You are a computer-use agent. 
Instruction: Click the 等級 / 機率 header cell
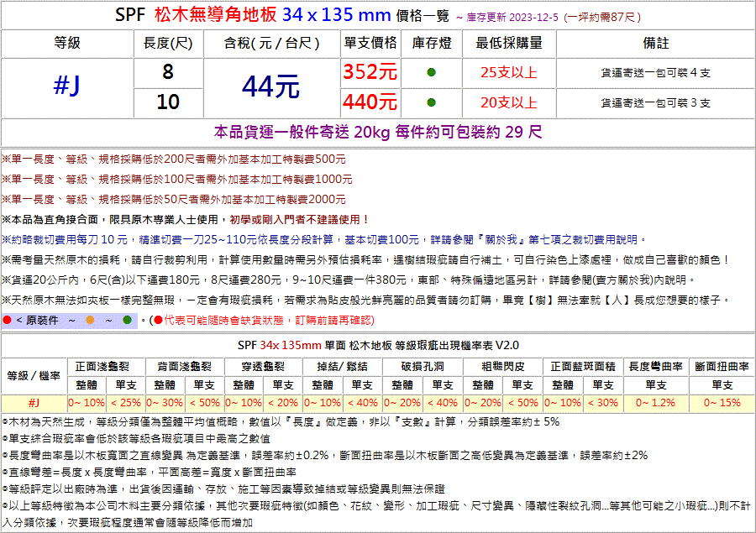point(34,376)
